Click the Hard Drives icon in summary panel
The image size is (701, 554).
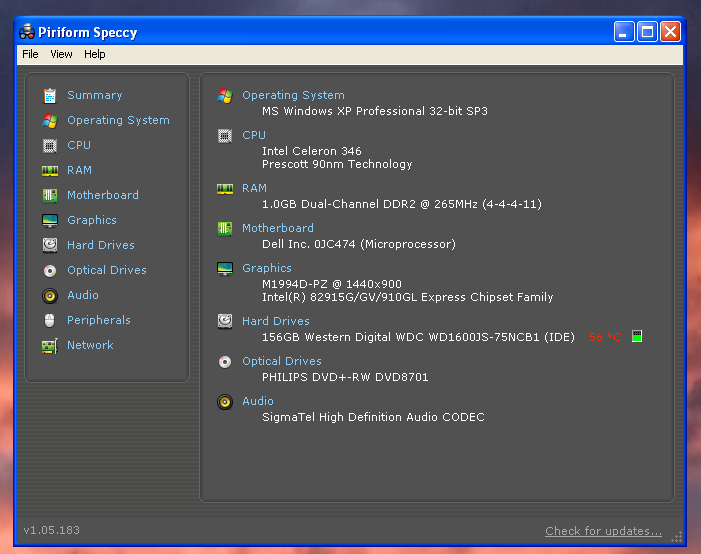(x=225, y=321)
